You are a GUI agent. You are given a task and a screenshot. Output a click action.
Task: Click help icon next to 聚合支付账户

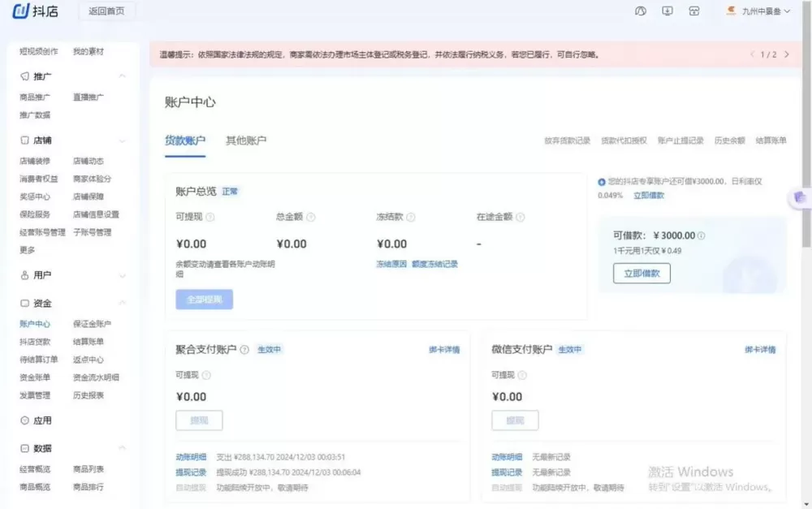pyautogui.click(x=244, y=350)
